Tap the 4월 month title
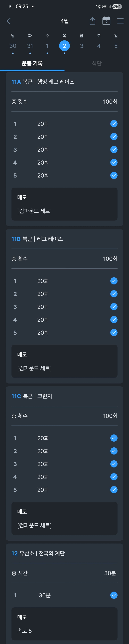129x644 pixels. click(64, 21)
